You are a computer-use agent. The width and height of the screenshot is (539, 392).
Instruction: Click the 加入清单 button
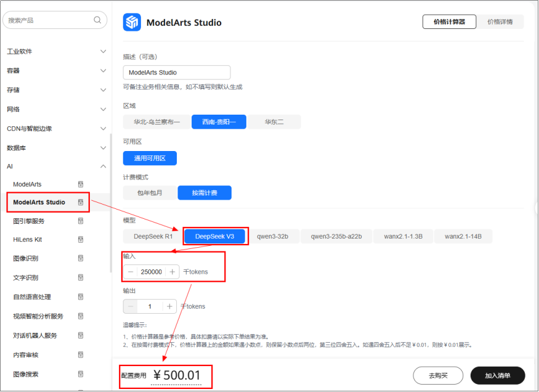point(498,375)
